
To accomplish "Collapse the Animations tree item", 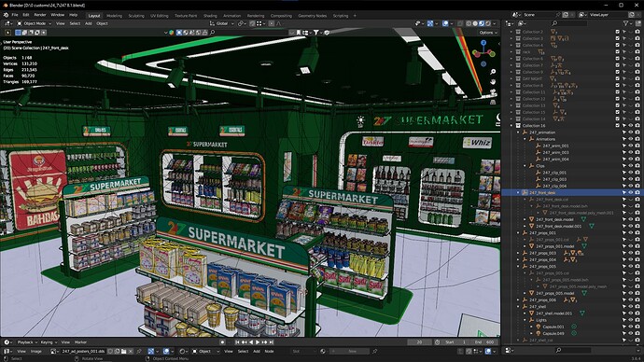I will click(525, 139).
